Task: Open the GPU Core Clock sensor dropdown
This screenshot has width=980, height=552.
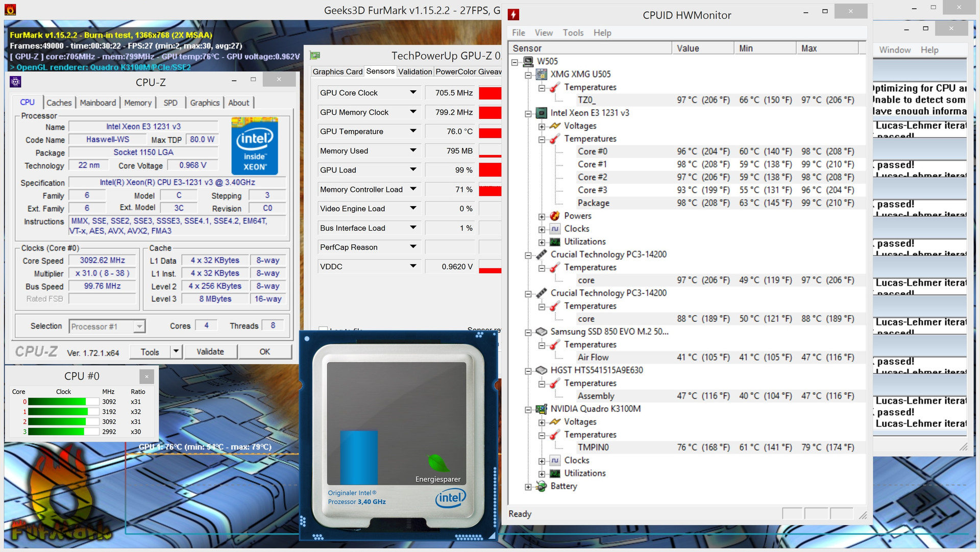Action: point(413,92)
